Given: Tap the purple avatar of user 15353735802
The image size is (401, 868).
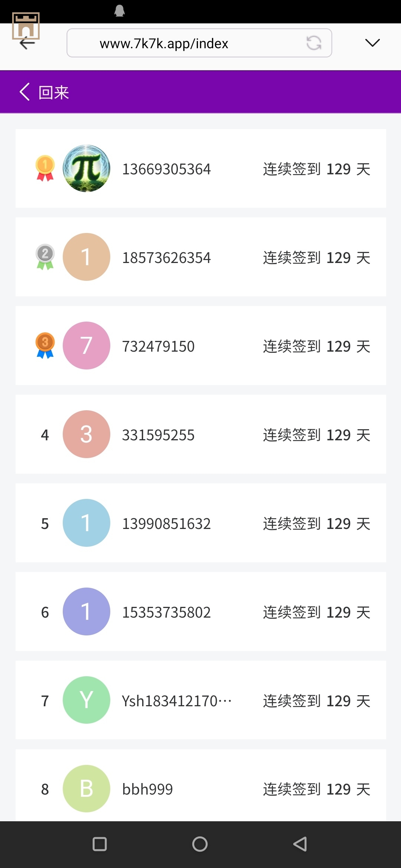Looking at the screenshot, I should [x=87, y=611].
